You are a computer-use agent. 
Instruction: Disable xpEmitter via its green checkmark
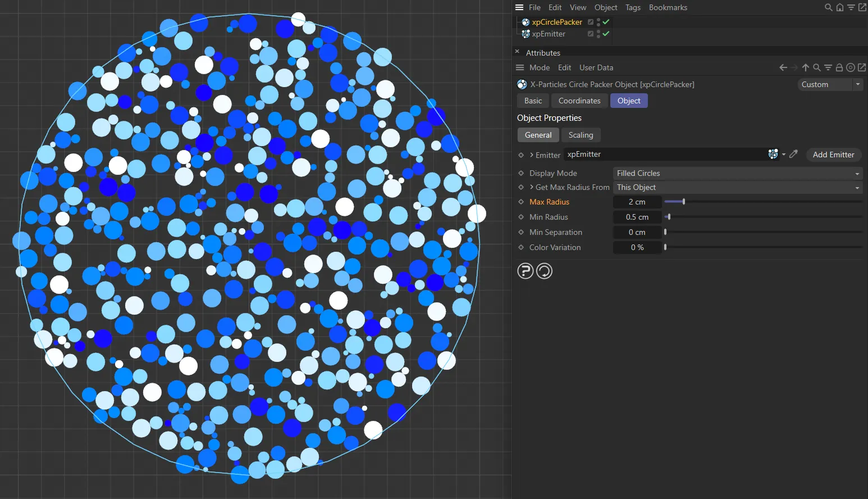coord(606,34)
